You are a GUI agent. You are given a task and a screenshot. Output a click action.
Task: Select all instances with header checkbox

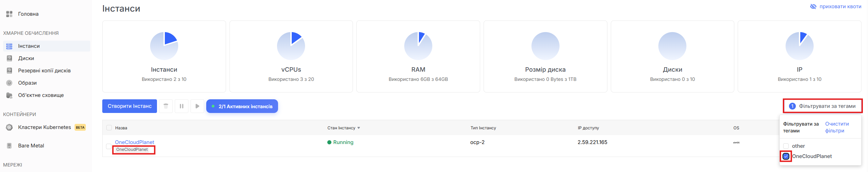point(109,128)
